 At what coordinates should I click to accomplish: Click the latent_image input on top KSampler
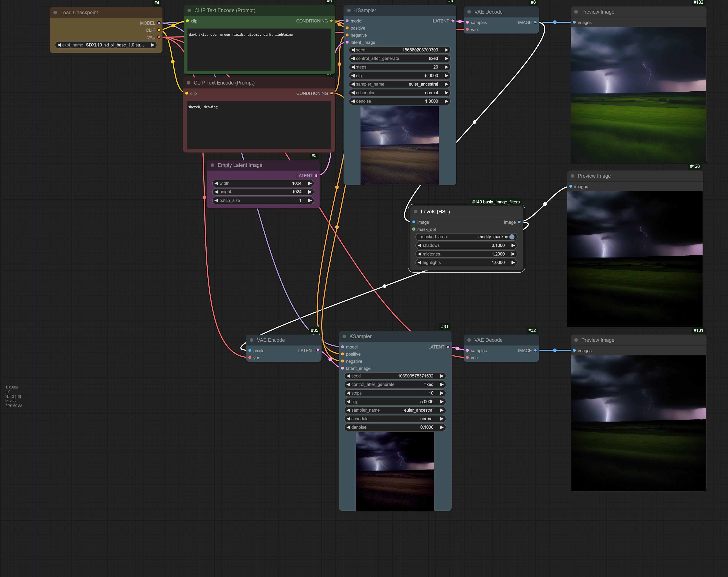click(x=347, y=42)
